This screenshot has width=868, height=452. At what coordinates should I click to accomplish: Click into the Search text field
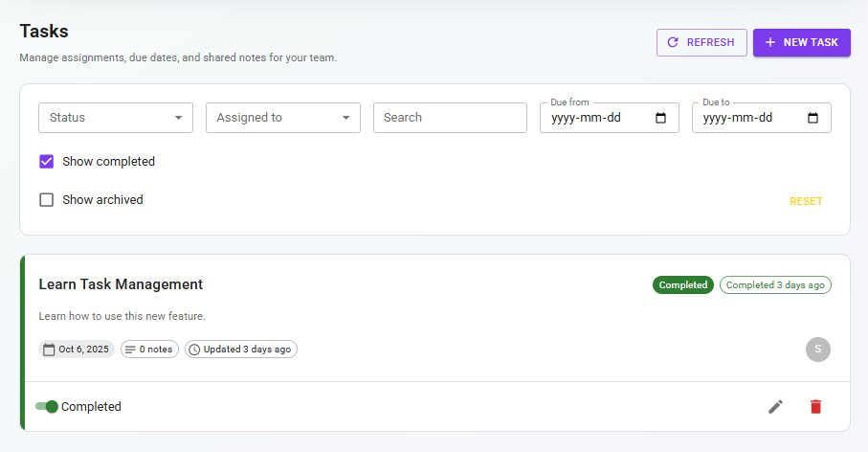coord(450,118)
